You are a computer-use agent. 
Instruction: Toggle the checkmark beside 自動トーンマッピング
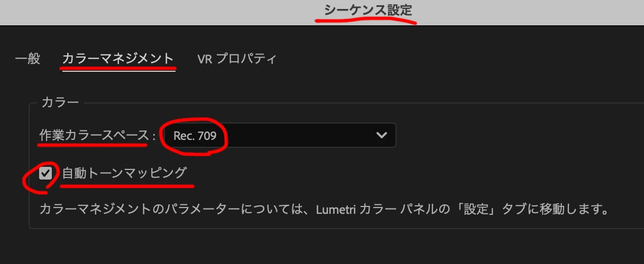pyautogui.click(x=46, y=173)
